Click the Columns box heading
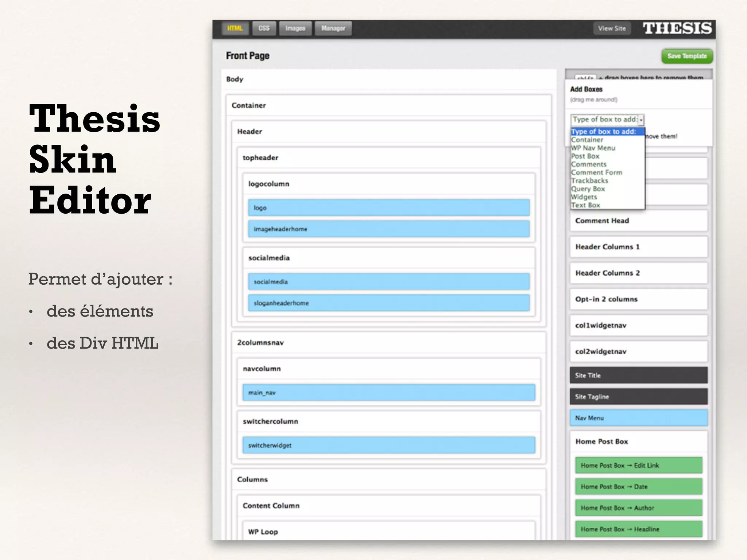The image size is (747, 560). [x=252, y=480]
